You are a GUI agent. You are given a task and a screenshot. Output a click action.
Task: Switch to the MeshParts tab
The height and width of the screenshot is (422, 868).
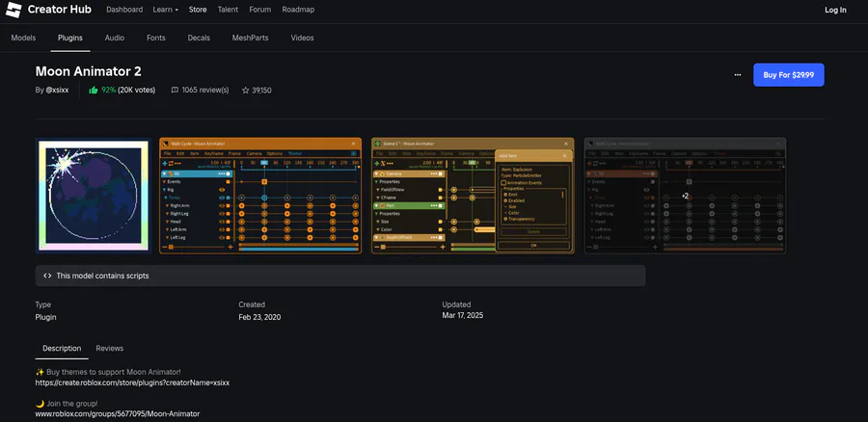click(250, 38)
